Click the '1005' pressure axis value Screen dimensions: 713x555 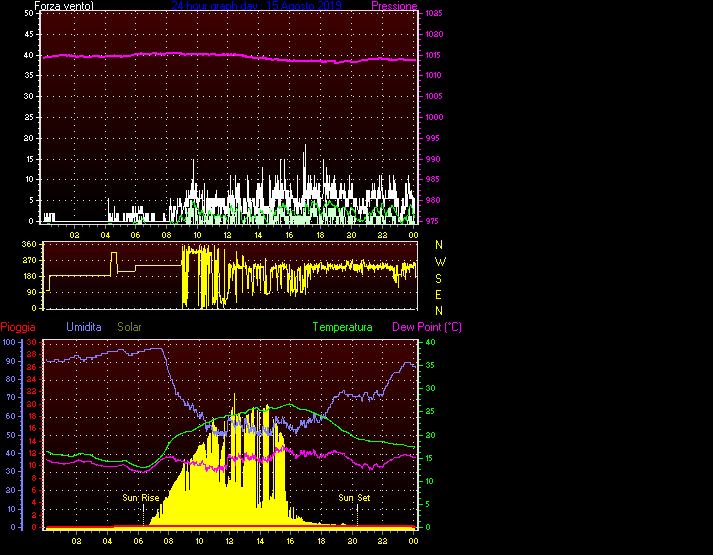tap(434, 96)
